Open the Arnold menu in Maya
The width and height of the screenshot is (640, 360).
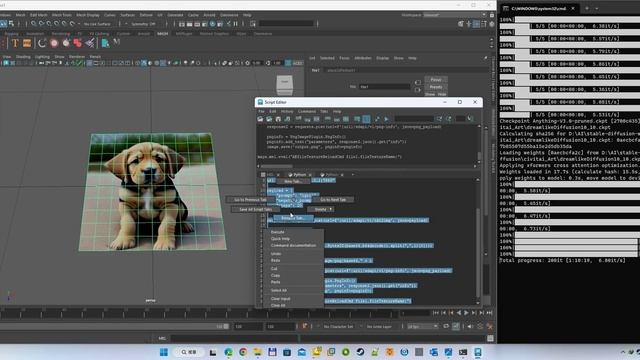coord(209,15)
